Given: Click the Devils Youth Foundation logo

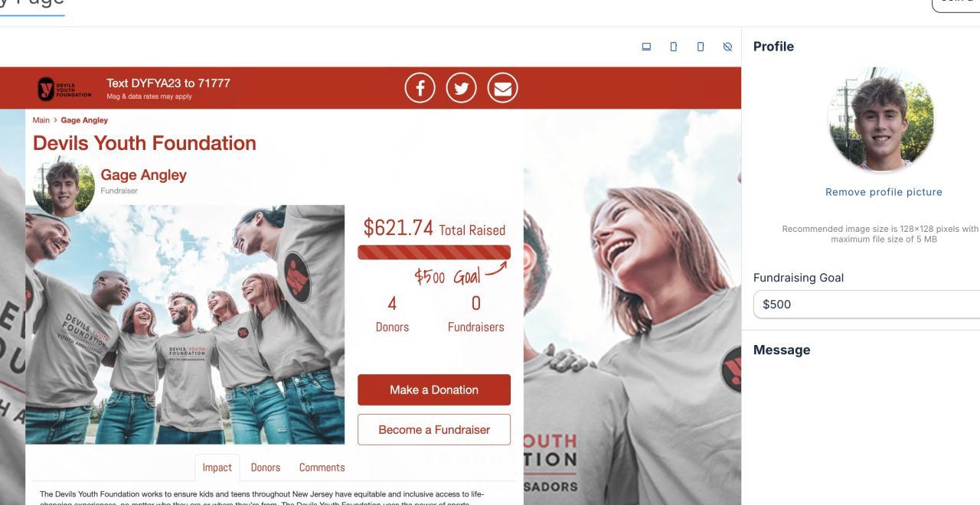Looking at the screenshot, I should pos(64,89).
